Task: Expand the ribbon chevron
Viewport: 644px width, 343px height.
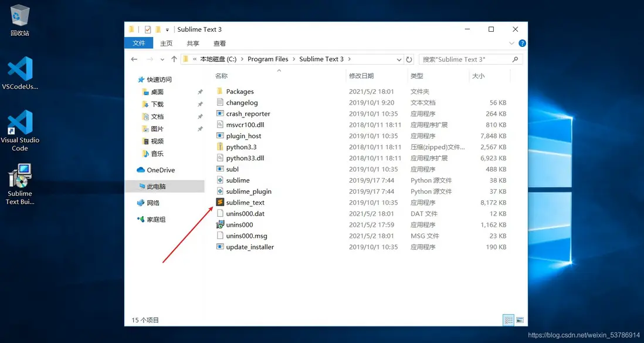Action: click(512, 43)
